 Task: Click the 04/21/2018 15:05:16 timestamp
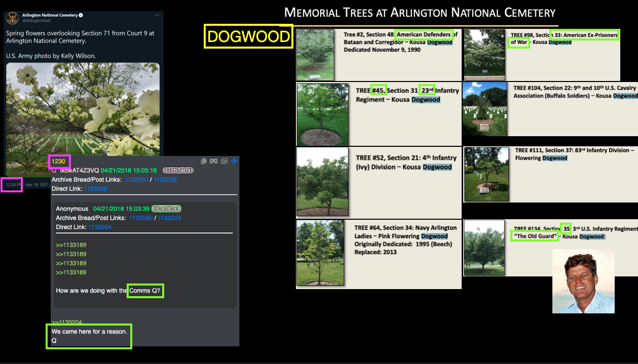129,171
